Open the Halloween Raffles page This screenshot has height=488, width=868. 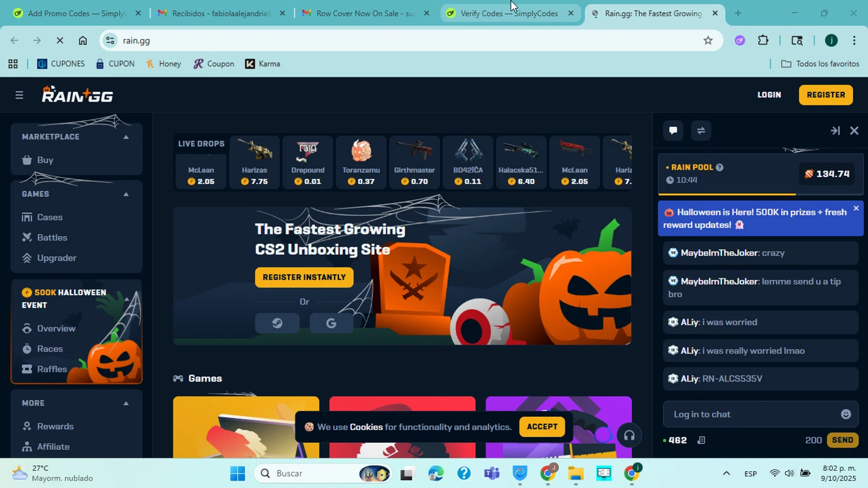click(x=45, y=369)
